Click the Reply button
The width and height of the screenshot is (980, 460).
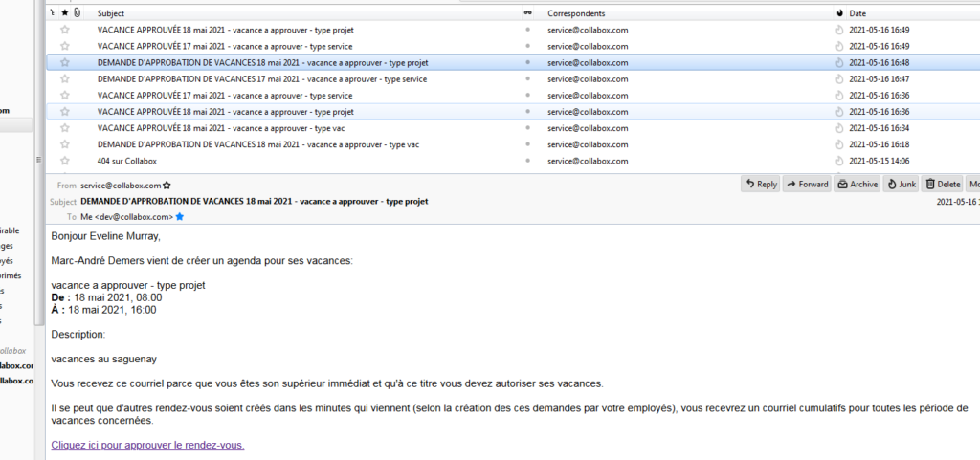761,185
